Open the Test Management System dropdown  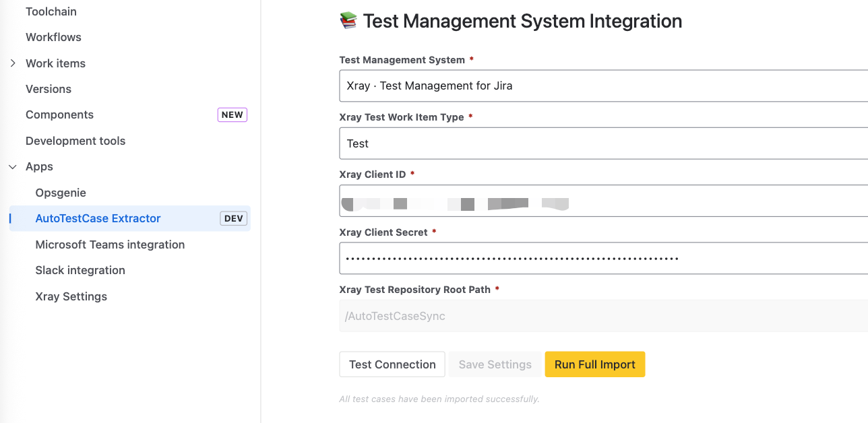point(603,86)
